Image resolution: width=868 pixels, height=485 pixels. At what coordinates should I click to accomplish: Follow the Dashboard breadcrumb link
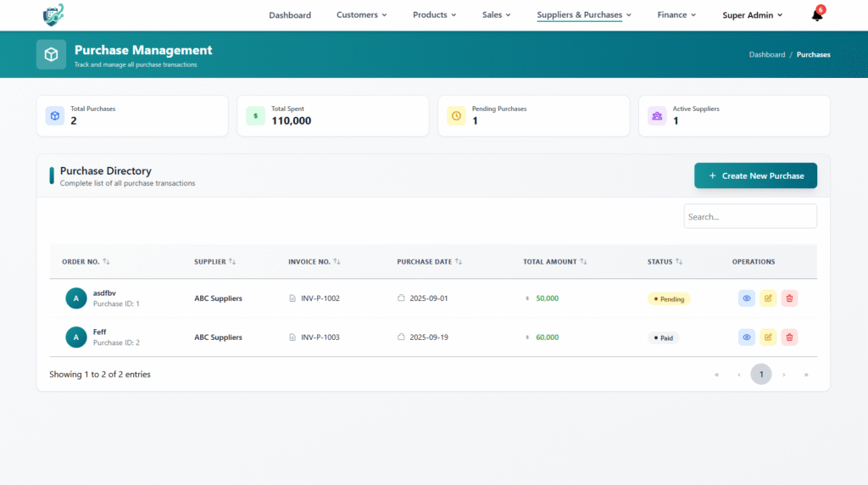coord(766,54)
